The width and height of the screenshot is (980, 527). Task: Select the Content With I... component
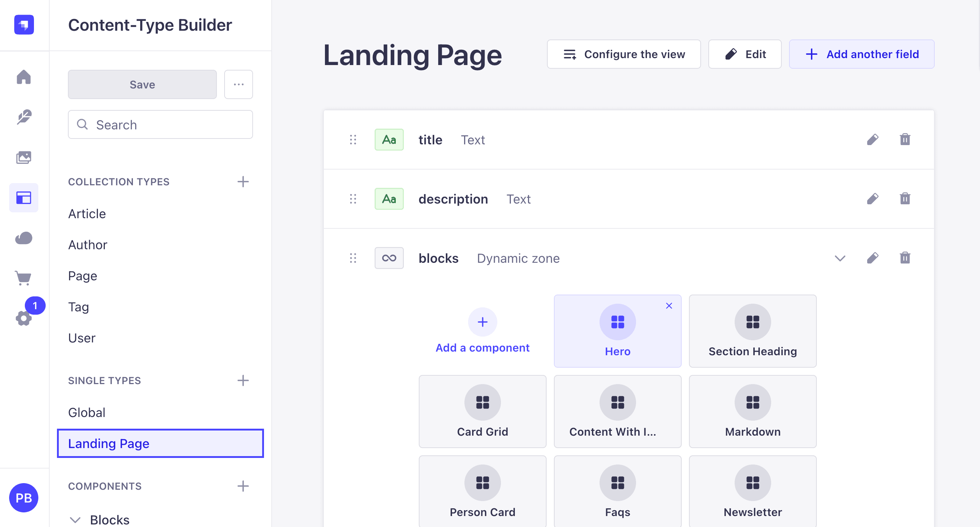[617, 412]
